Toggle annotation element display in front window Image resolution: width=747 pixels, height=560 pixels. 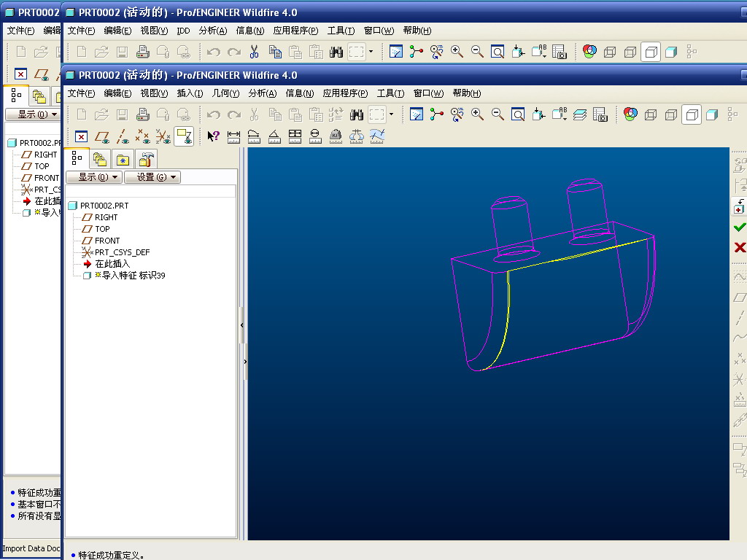(x=184, y=136)
